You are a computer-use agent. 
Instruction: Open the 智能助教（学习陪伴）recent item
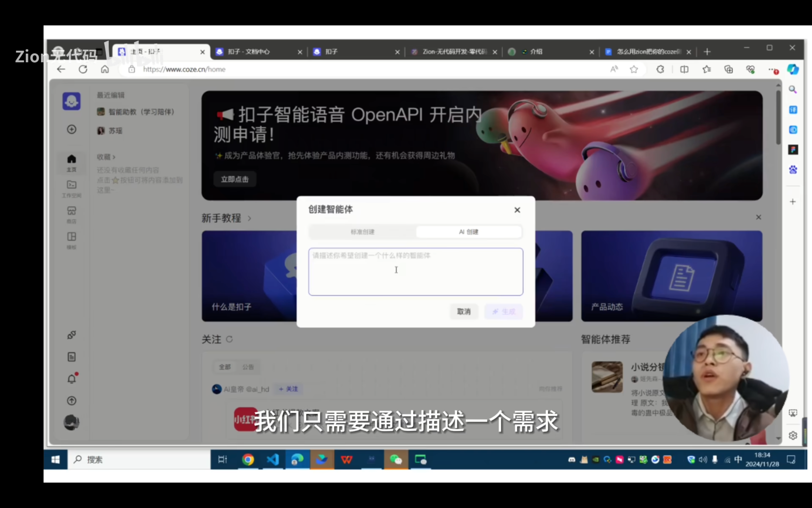[136, 112]
